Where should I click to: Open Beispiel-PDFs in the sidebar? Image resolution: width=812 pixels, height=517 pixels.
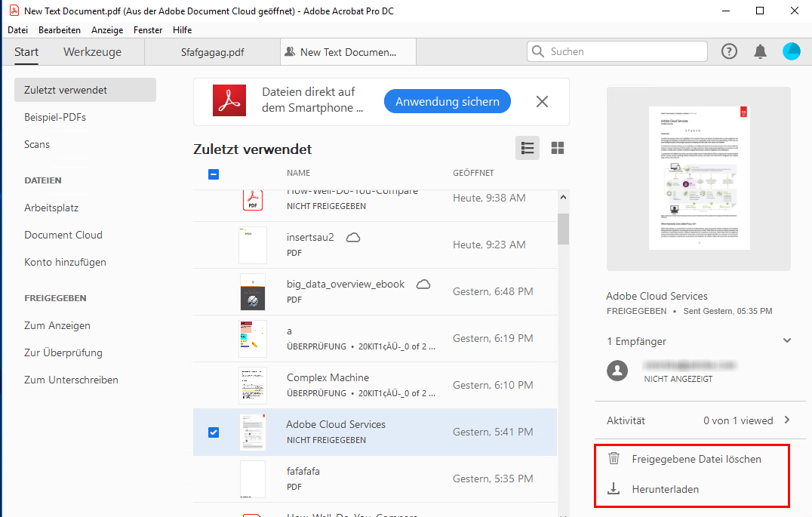click(x=55, y=117)
